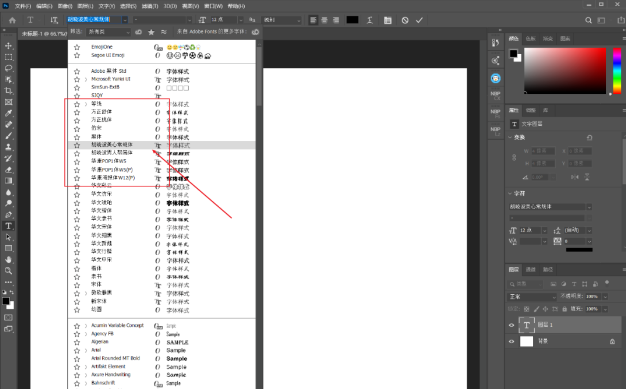The height and width of the screenshot is (389, 626).
Task: Select the Hand tool
Action: pyautogui.click(x=8, y=259)
